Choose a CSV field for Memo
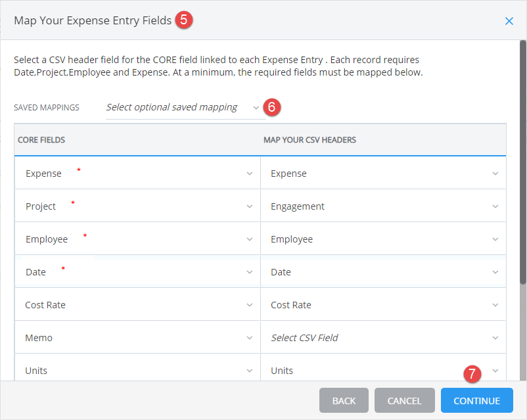 tap(384, 338)
